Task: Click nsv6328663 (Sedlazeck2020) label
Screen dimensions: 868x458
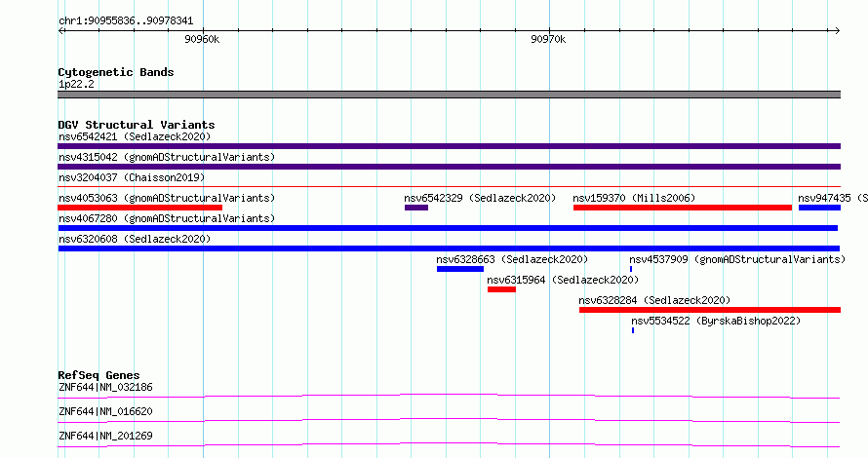Action: point(512,259)
